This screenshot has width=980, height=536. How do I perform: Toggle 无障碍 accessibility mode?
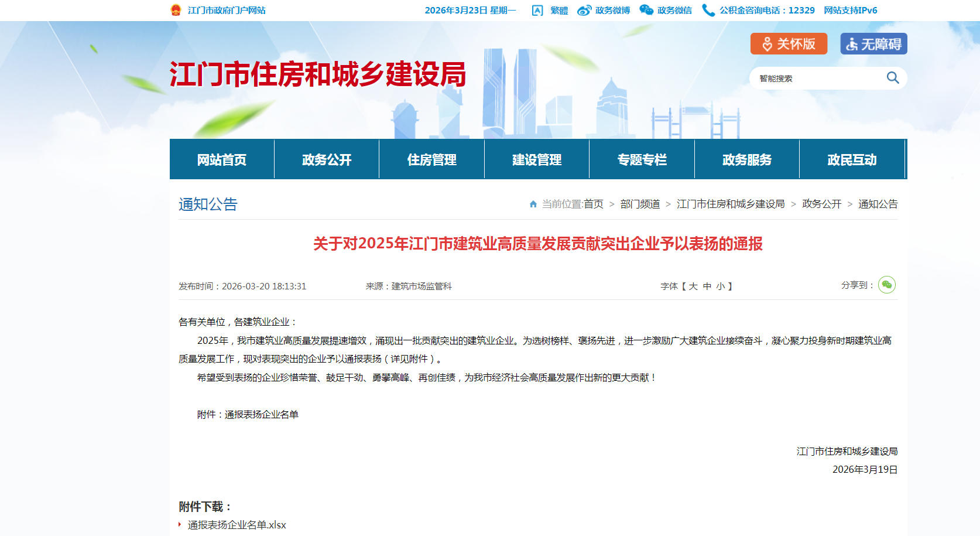(x=873, y=44)
